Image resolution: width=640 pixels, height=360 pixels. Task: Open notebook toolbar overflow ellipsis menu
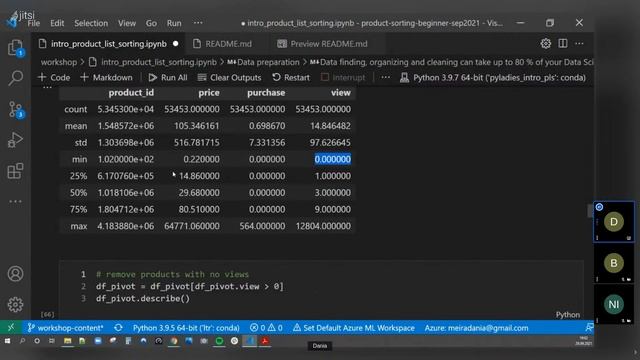click(x=385, y=77)
